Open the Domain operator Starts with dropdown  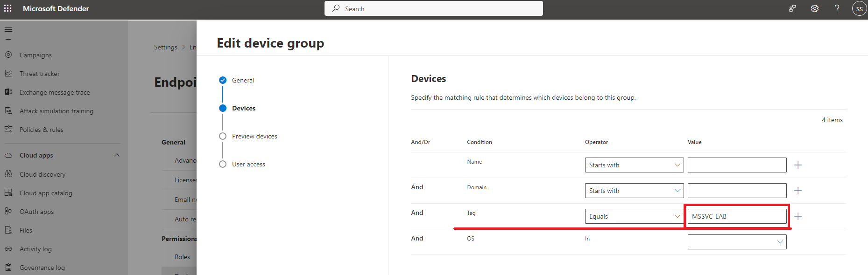(x=634, y=191)
